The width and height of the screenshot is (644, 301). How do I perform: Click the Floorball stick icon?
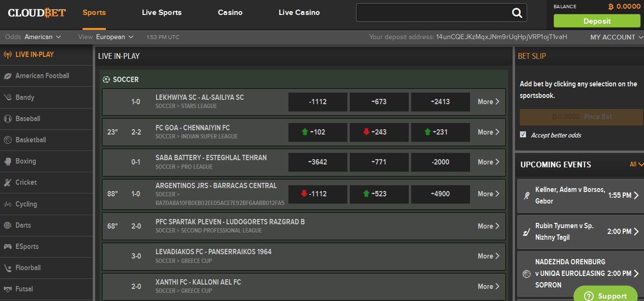point(8,268)
